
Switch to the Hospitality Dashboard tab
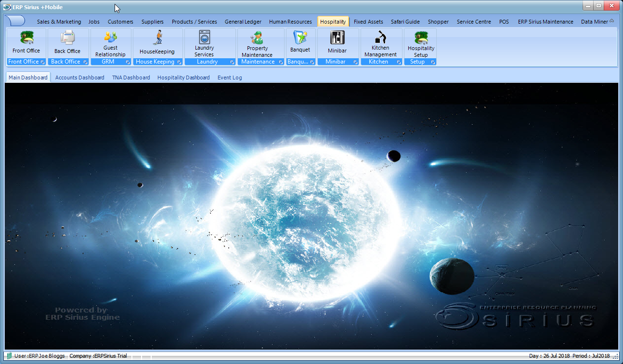coord(183,78)
